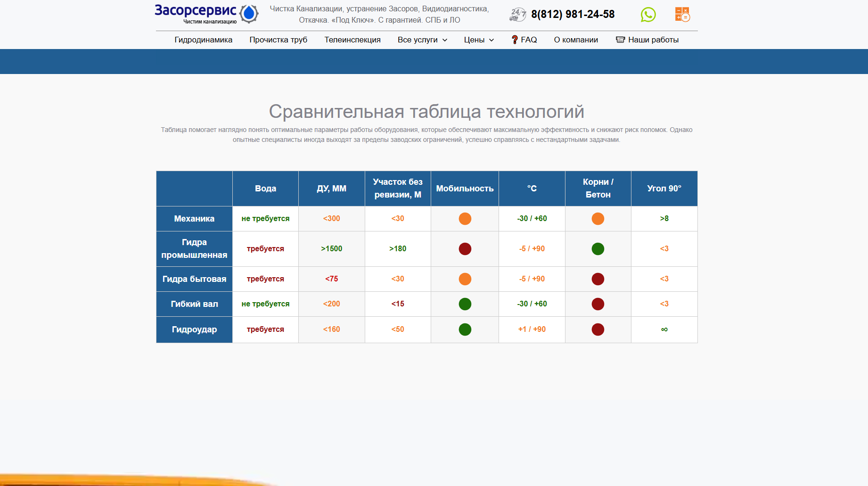Click the Корни / Бетон column header
Screen dimensions: 868x486
(598, 189)
